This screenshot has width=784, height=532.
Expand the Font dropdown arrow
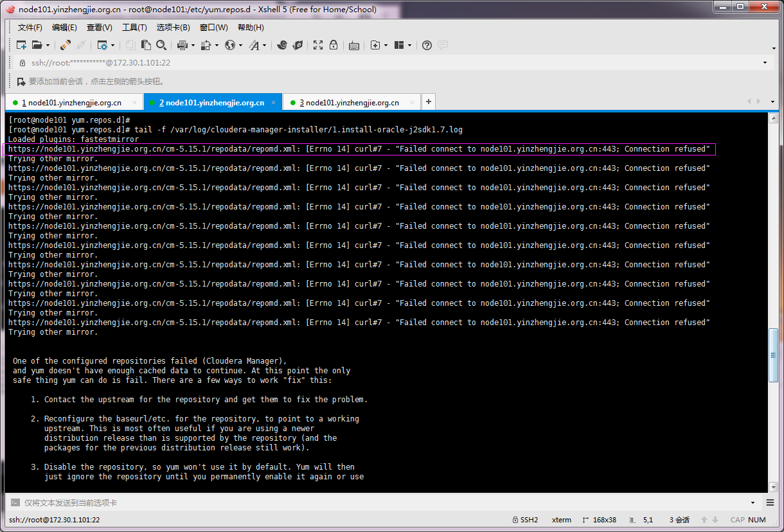point(264,46)
